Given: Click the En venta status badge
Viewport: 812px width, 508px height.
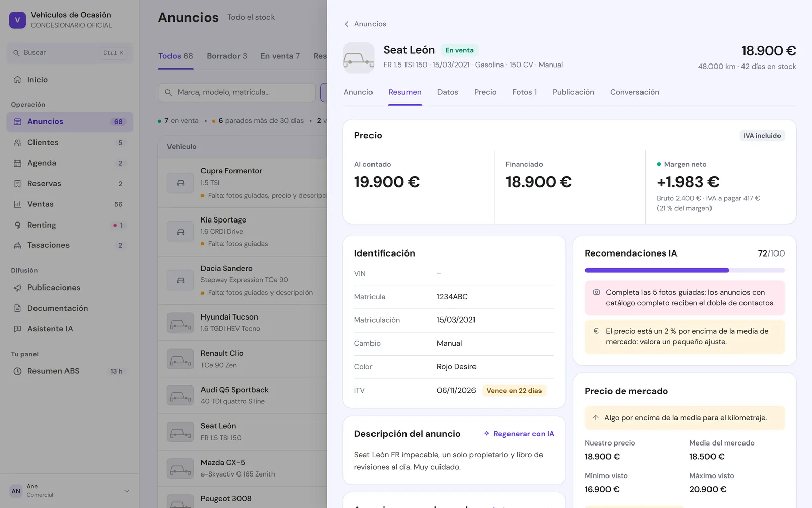Looking at the screenshot, I should [460, 50].
